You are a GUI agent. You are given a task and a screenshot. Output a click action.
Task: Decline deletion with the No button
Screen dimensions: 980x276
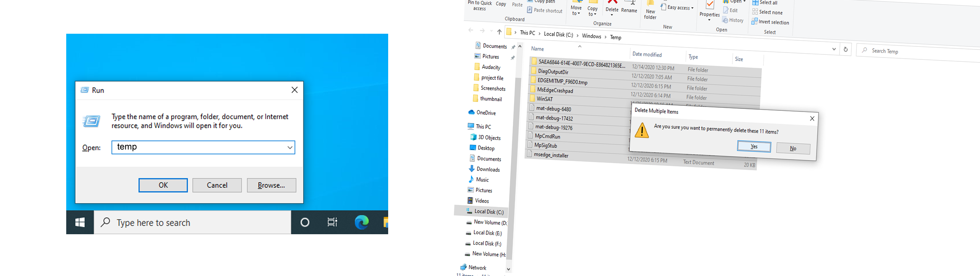pos(793,148)
